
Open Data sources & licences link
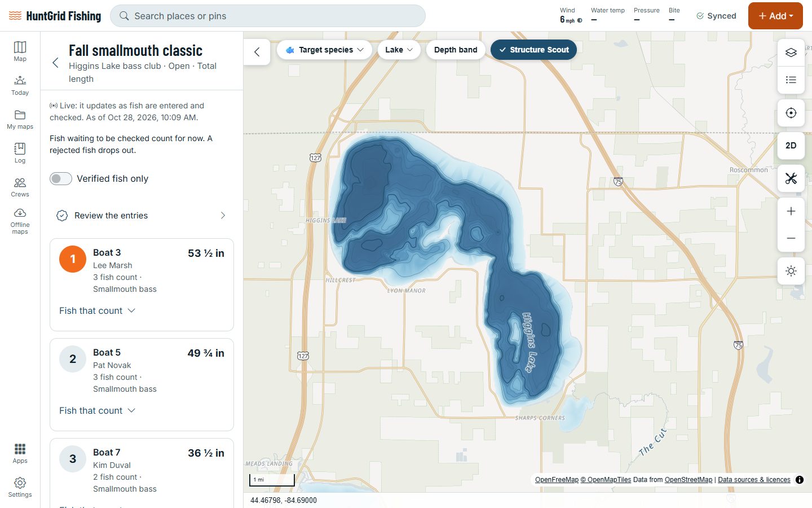(754, 480)
